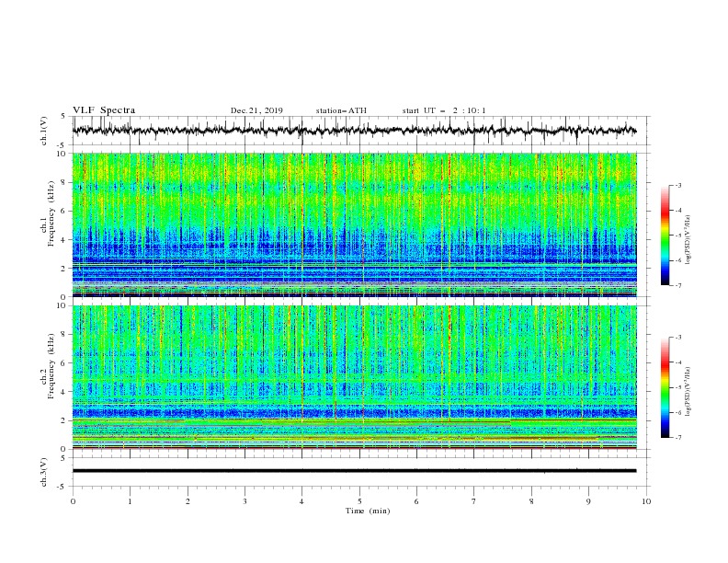Click time axis tick label 1
Screen dimensions: 728x563
(x=130, y=501)
